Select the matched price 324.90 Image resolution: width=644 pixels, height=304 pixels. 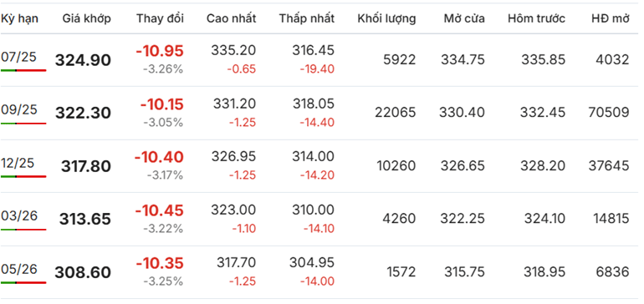(84, 60)
